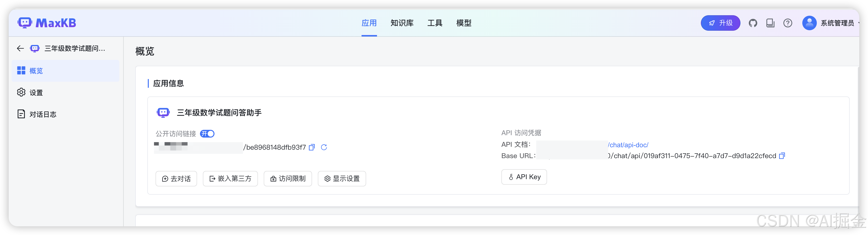Go back with the left arrow icon
Viewport: 868px width, 235px height.
(20, 49)
